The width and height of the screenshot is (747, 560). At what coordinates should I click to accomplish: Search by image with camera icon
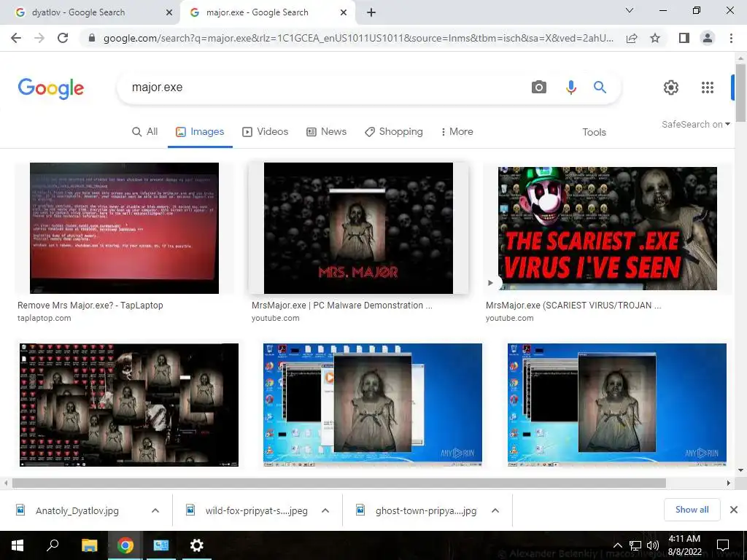click(539, 87)
